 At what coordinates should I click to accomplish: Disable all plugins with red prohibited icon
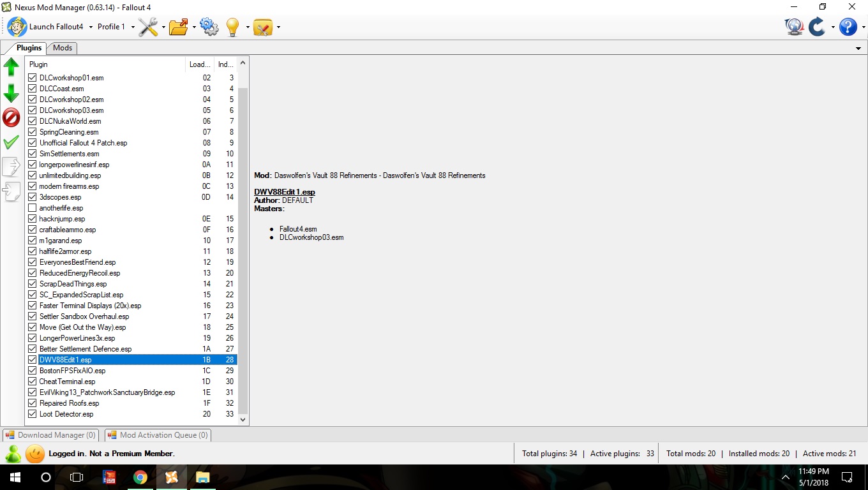click(11, 117)
